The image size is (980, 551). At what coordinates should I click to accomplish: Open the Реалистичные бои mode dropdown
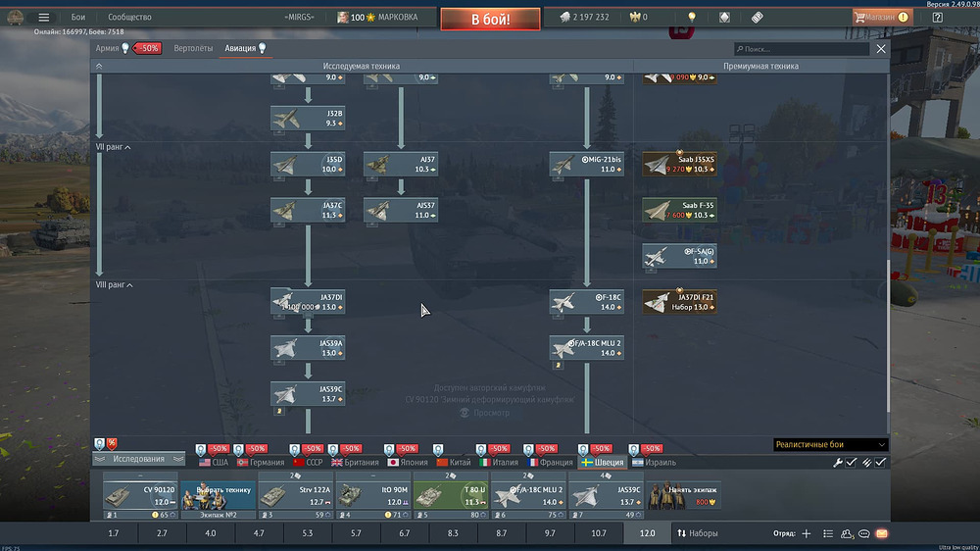click(830, 444)
